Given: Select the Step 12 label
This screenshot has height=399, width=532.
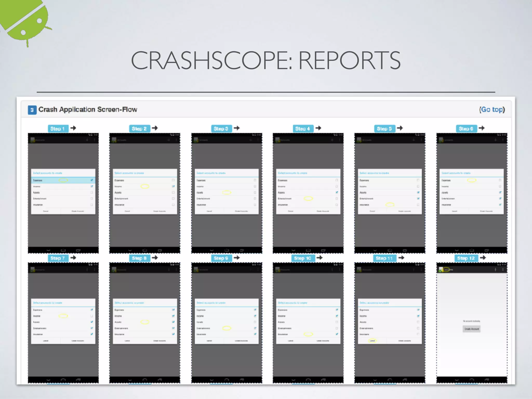Looking at the screenshot, I should coord(466,258).
